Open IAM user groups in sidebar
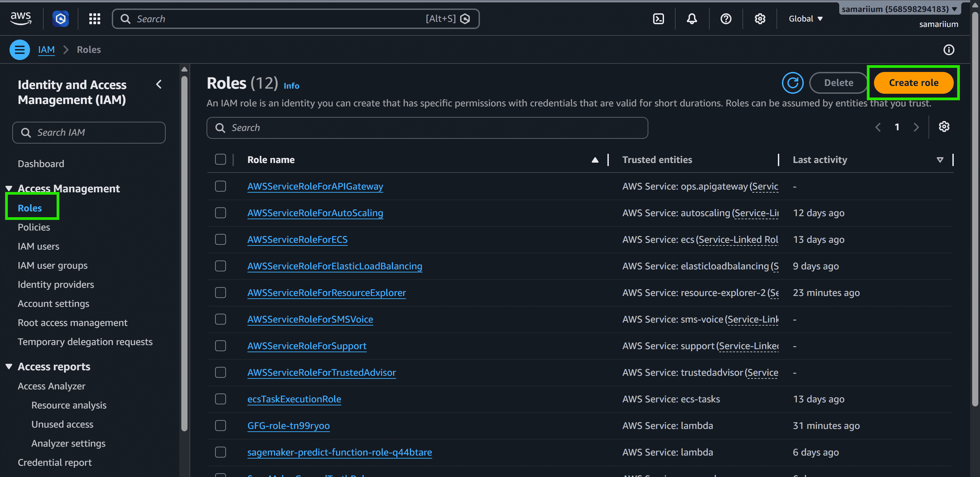 [52, 266]
